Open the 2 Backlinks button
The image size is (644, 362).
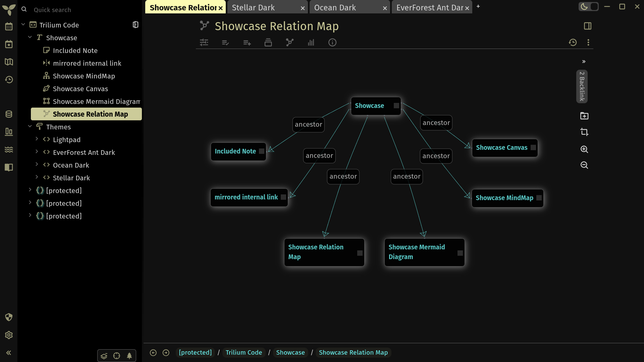582,86
